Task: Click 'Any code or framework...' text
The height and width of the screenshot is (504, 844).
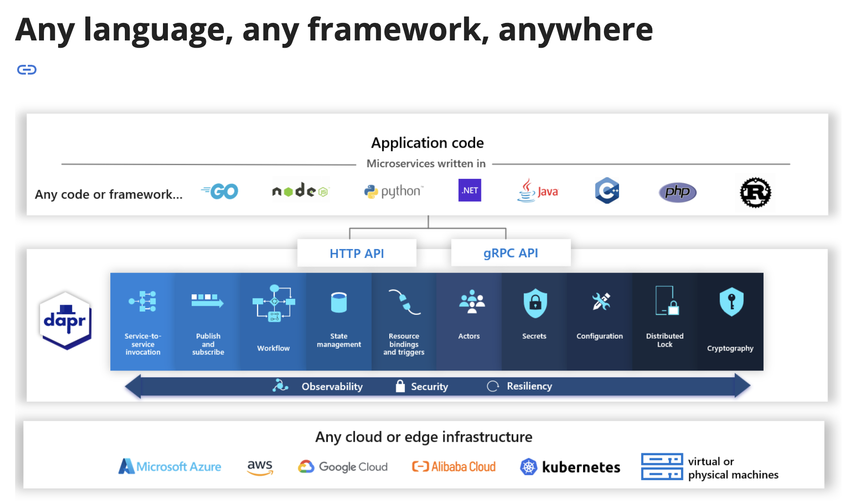Action: click(x=109, y=194)
